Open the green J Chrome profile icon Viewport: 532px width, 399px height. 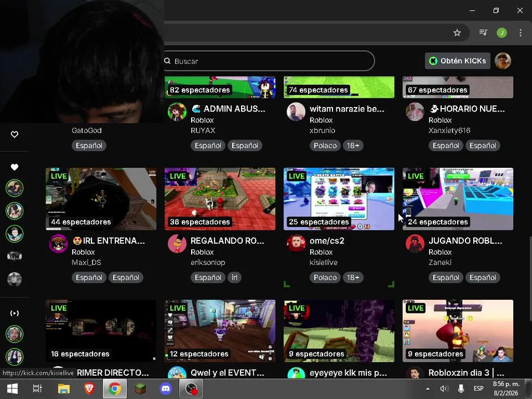pos(502,33)
